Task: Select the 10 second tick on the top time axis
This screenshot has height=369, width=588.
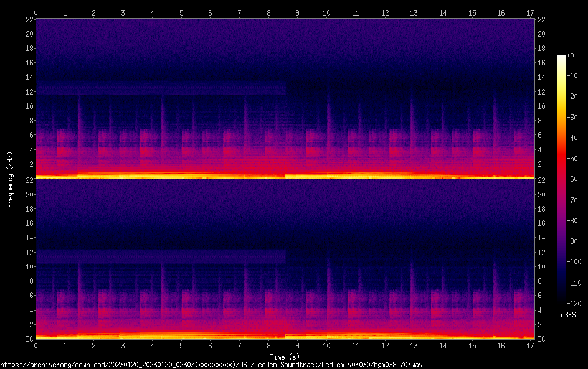Action: 326,12
